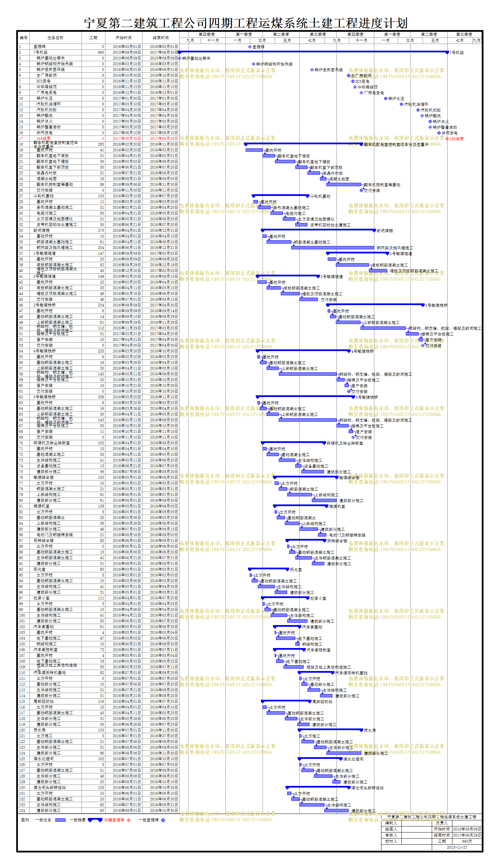
Task: Select the 7号机组 name cell in table
Action: [x=55, y=52]
